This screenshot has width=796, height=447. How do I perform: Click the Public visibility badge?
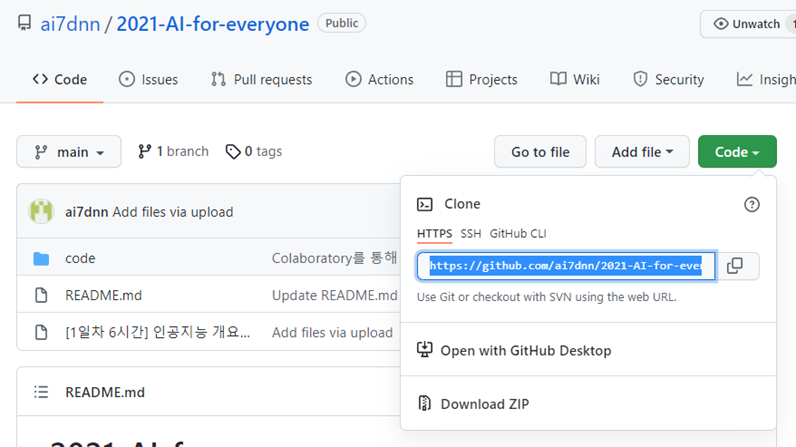click(x=342, y=23)
